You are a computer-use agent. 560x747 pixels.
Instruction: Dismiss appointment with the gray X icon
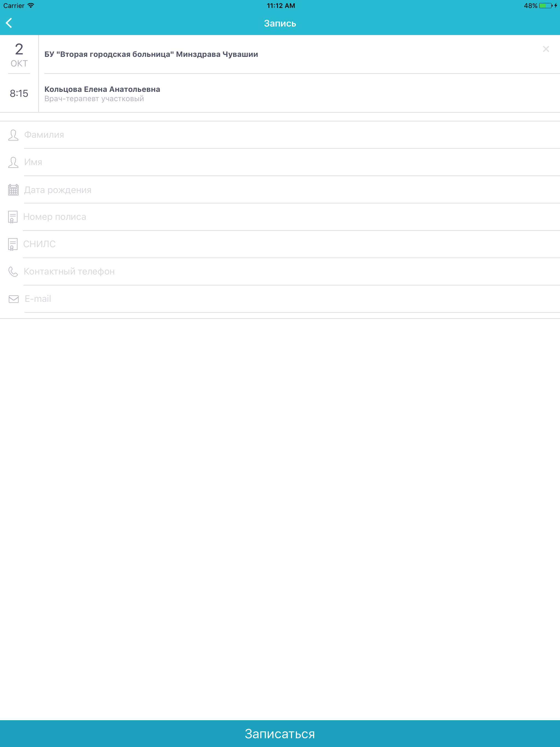pyautogui.click(x=546, y=49)
